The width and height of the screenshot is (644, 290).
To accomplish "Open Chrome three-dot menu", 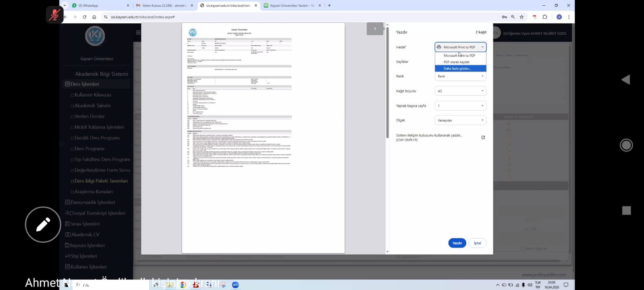I will [x=569, y=17].
